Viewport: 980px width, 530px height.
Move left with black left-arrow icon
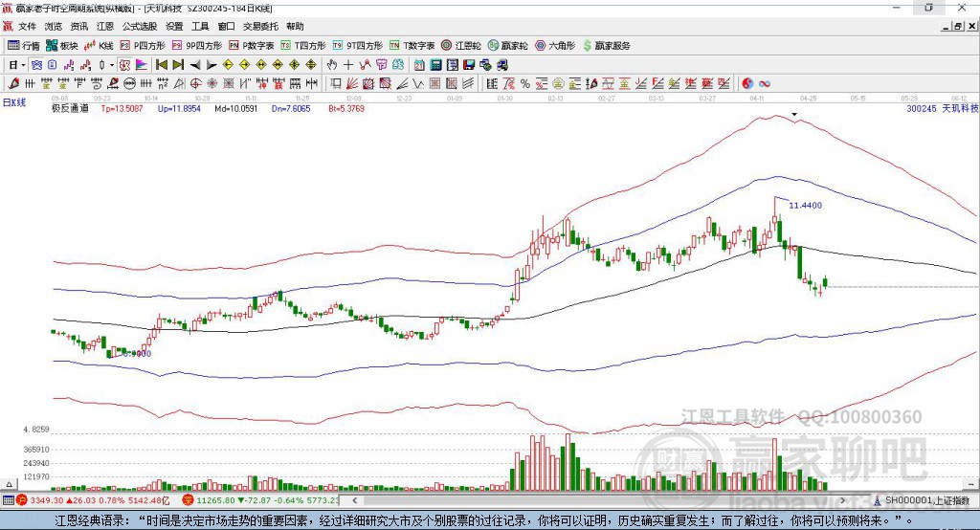pyautogui.click(x=195, y=65)
